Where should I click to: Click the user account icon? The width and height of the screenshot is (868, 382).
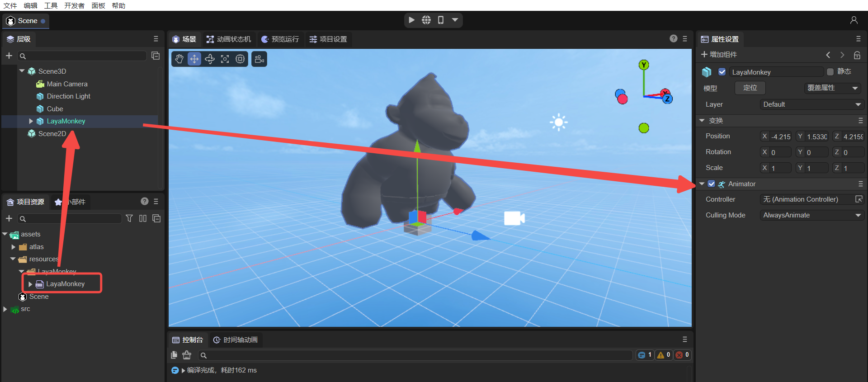(854, 20)
